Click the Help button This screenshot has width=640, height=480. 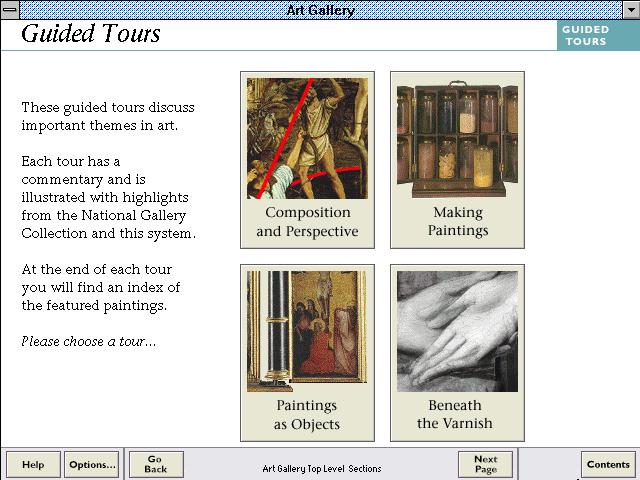(x=33, y=464)
